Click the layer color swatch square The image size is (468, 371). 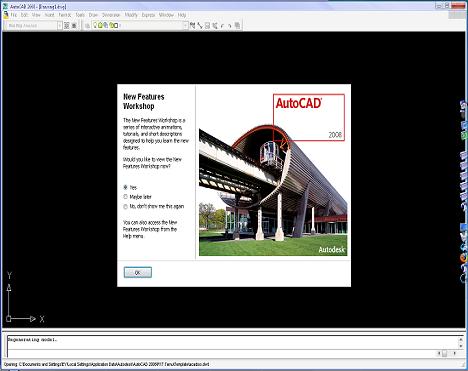[x=116, y=25]
